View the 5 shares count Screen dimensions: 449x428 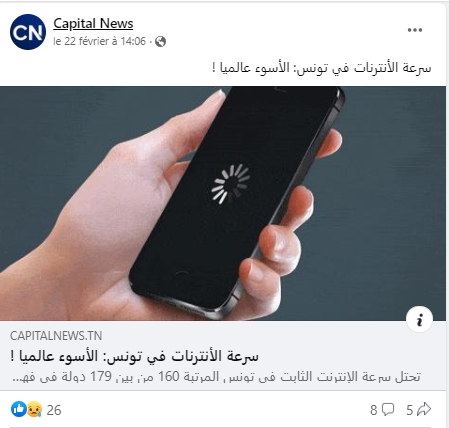click(410, 410)
